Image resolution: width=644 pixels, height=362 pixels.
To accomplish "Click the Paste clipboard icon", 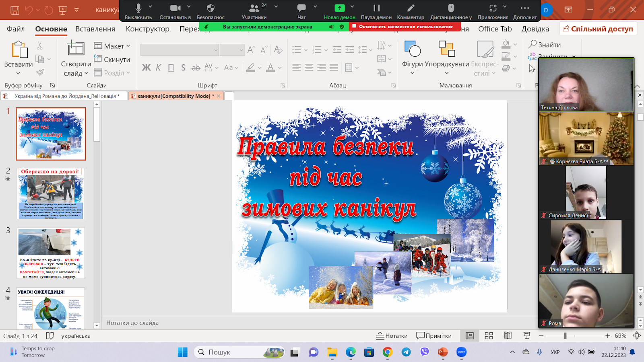I will pyautogui.click(x=19, y=50).
